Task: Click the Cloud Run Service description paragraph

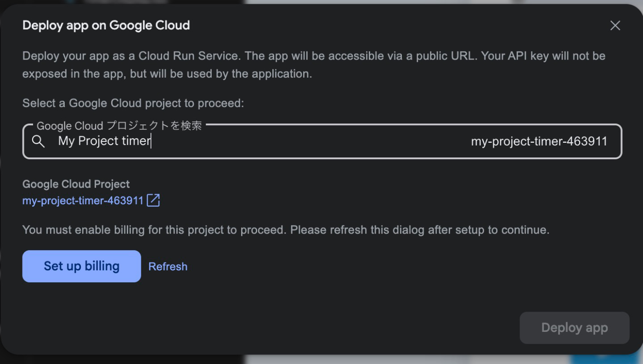Action: (314, 65)
